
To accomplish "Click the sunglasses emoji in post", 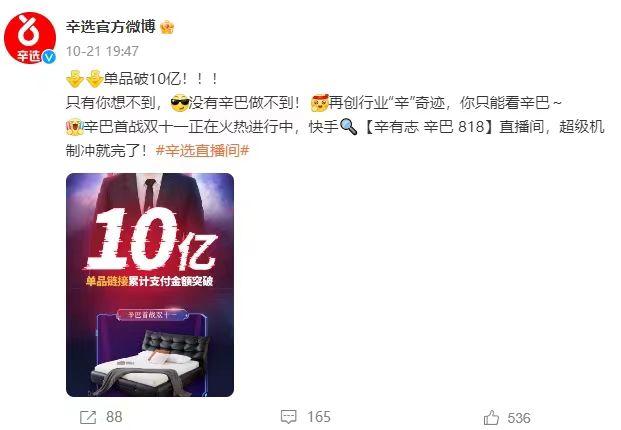I will 179,103.
